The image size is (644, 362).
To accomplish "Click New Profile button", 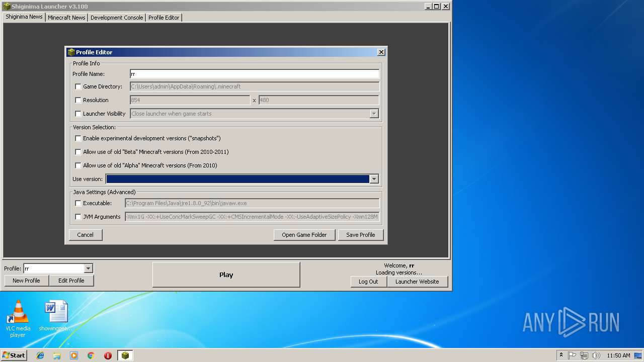I will tap(26, 281).
